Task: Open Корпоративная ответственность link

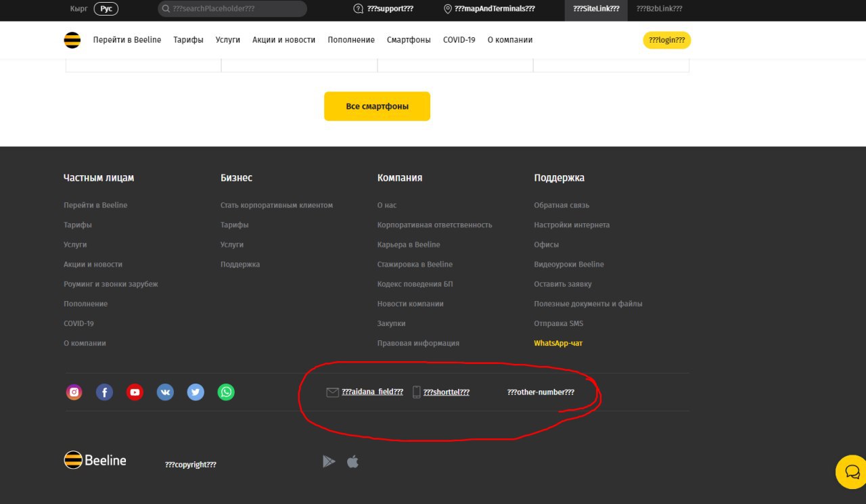Action: 435,225
